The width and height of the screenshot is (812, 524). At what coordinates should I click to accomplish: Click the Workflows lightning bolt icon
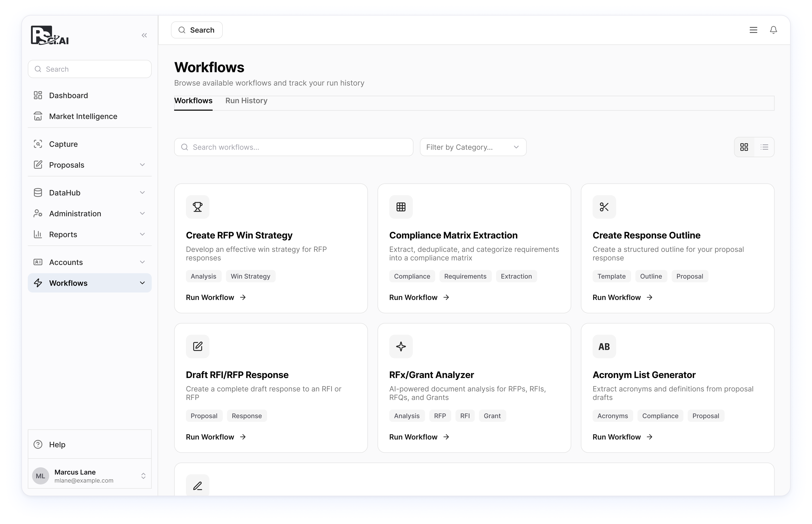point(38,283)
